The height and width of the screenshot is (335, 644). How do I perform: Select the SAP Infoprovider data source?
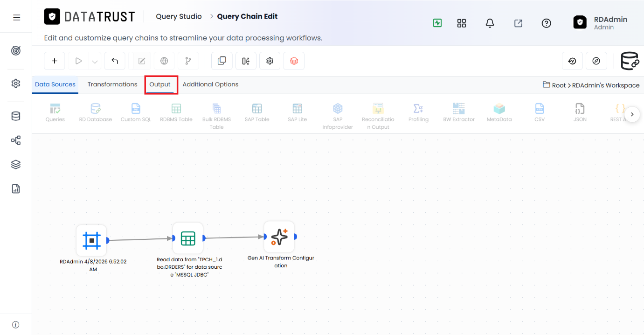tap(338, 116)
